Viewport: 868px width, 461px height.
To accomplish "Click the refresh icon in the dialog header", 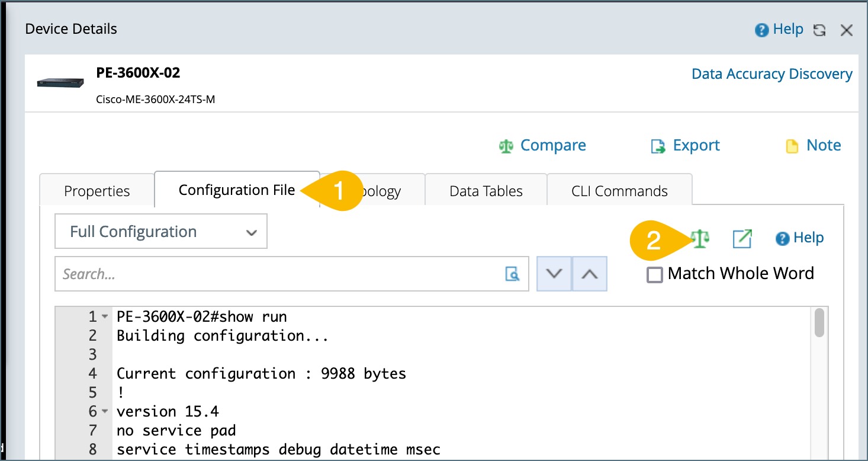I will [819, 30].
